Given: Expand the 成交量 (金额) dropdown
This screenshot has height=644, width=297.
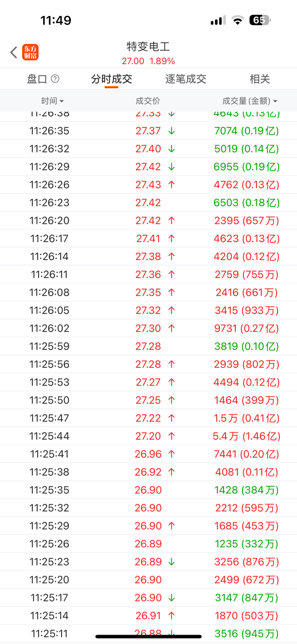Looking at the screenshot, I should point(250,101).
